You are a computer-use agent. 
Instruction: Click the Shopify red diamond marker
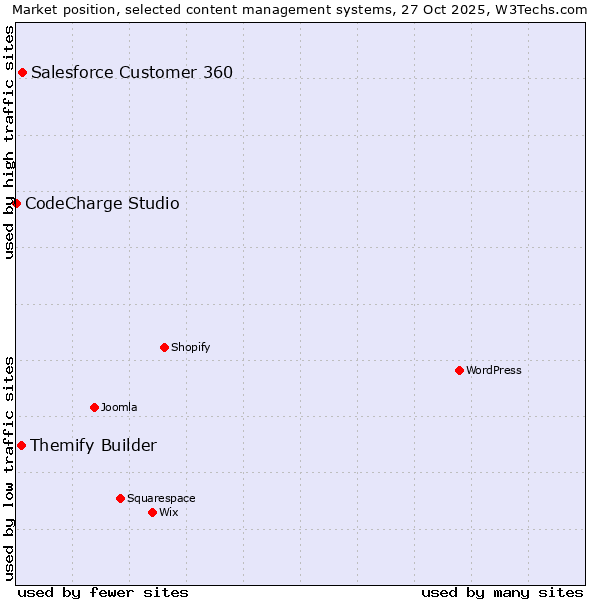click(164, 347)
